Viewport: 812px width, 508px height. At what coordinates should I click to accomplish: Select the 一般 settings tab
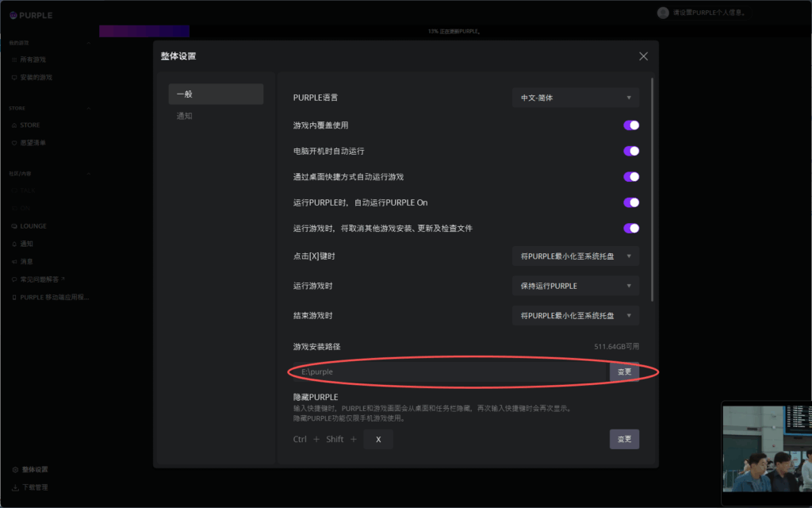pyautogui.click(x=216, y=94)
